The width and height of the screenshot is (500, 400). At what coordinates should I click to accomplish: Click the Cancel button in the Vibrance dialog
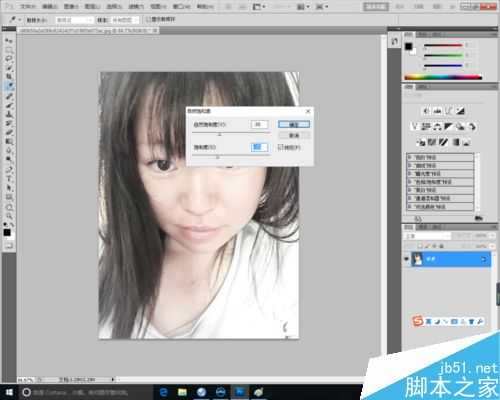click(x=294, y=135)
